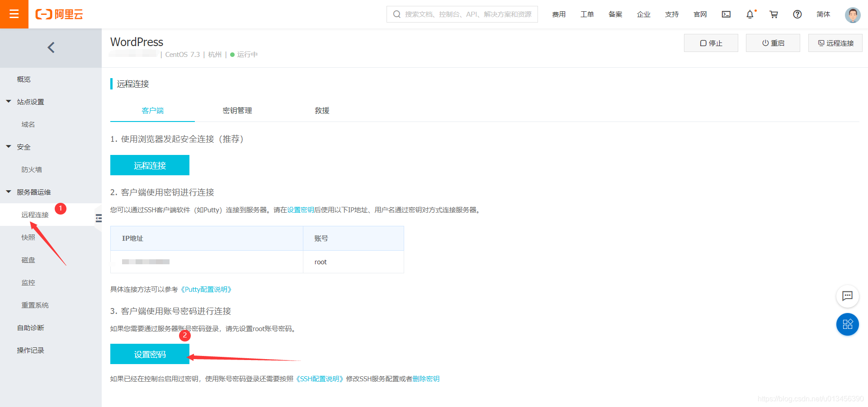Switch language via 简体

point(823,14)
